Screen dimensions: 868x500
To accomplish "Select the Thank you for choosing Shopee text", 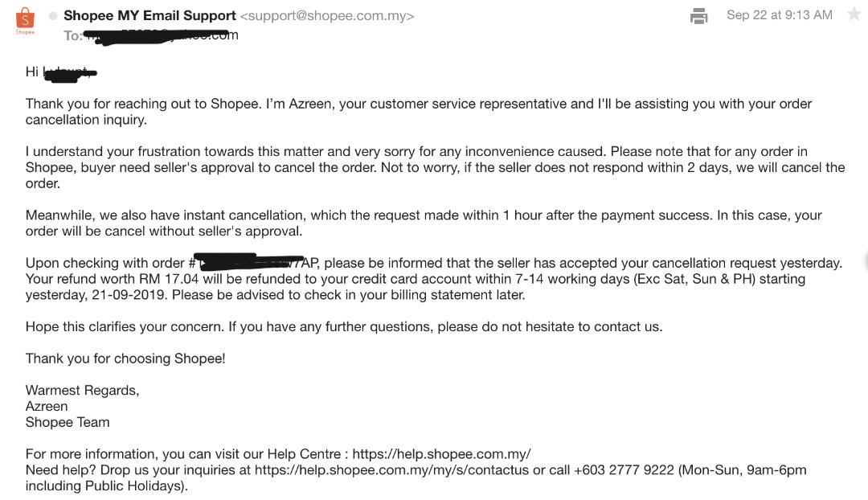I will click(125, 358).
